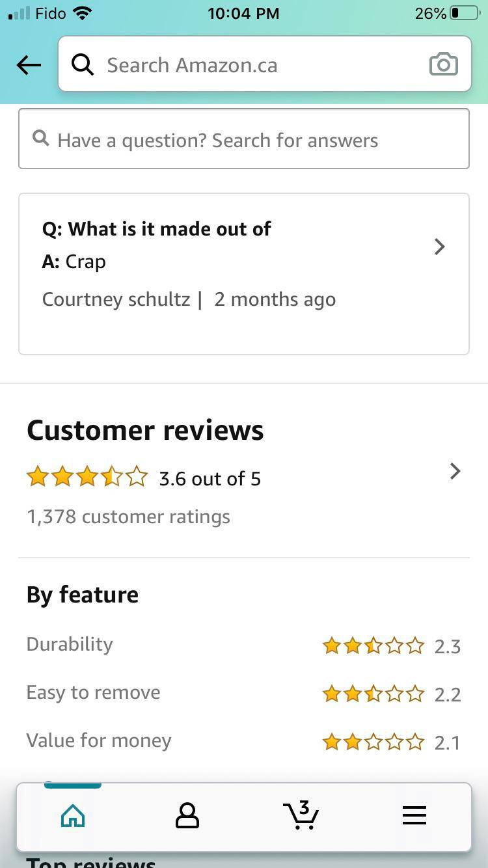Go to the Home tab icon
Image resolution: width=488 pixels, height=868 pixels.
coord(72,815)
